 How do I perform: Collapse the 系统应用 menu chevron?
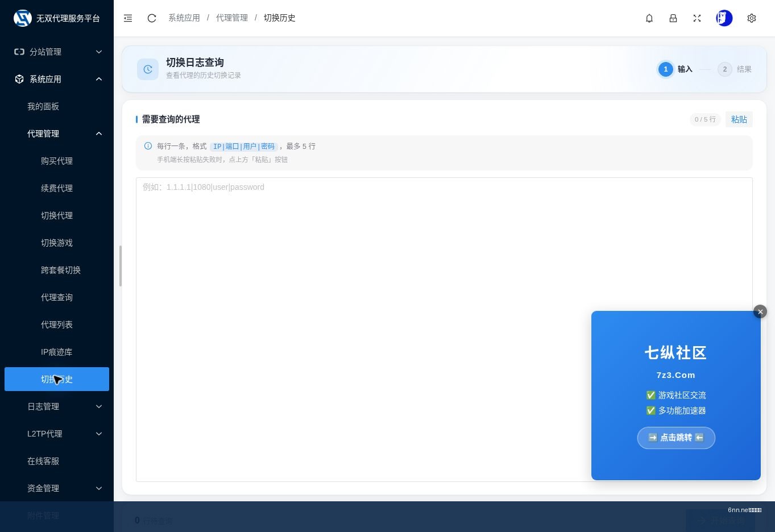99,79
